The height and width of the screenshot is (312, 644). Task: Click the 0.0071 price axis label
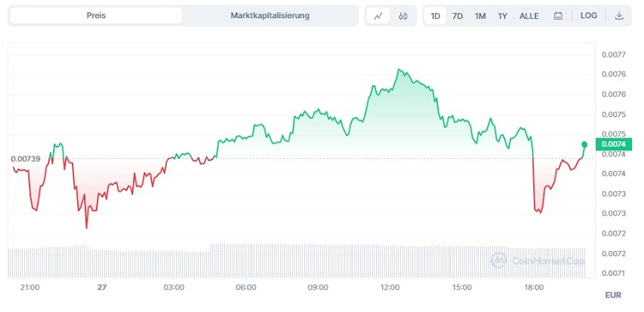613,273
